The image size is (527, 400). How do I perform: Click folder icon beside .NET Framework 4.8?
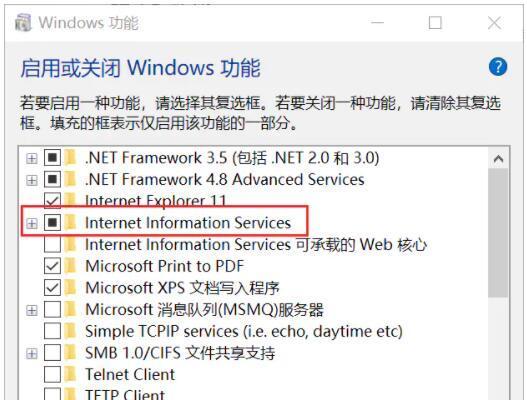[71, 179]
